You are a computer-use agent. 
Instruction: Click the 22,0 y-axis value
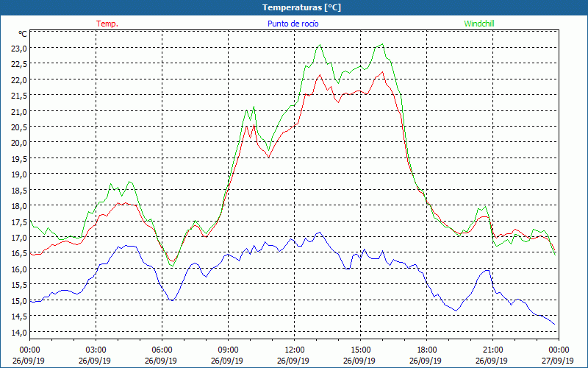point(19,80)
